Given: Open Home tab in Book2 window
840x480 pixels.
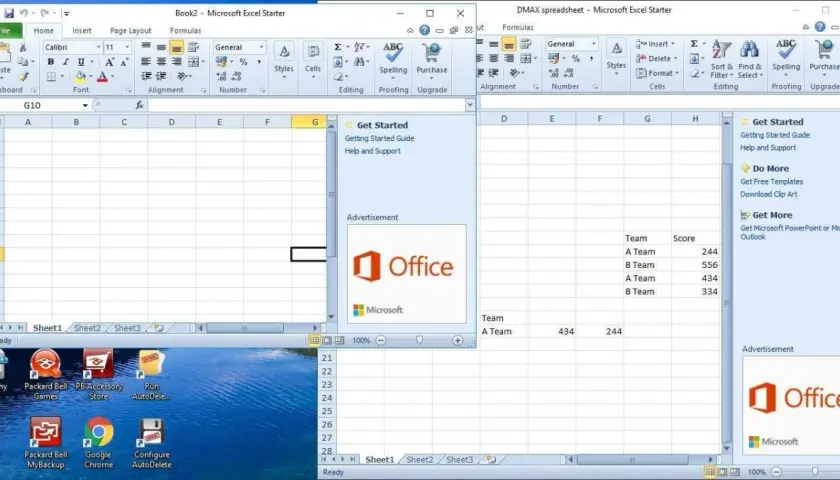Looking at the screenshot, I should pyautogui.click(x=43, y=31).
